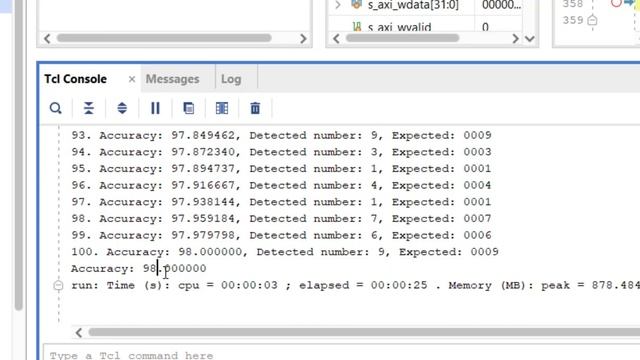Click the left panel horizontal scrollbar thumb
This screenshot has height=360, width=640.
point(164,38)
